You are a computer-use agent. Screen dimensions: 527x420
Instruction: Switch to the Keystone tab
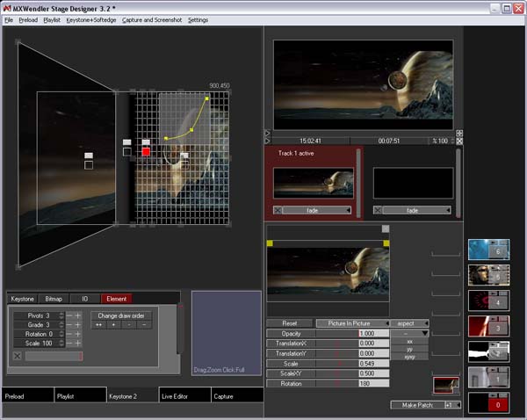[22, 299]
